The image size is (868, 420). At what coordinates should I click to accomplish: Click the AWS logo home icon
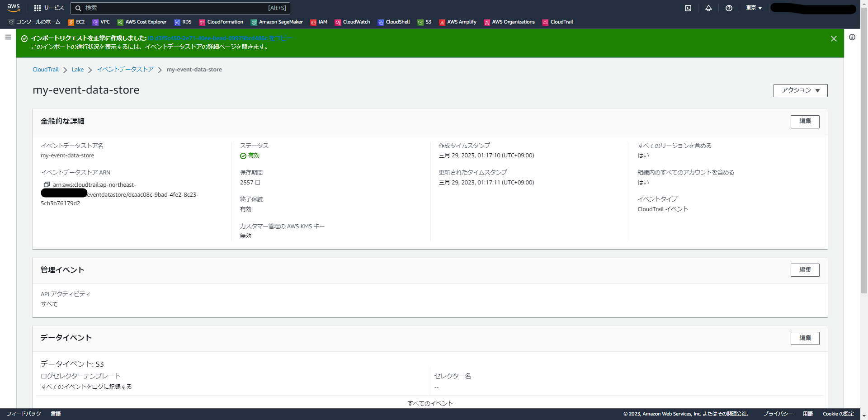coord(14,8)
